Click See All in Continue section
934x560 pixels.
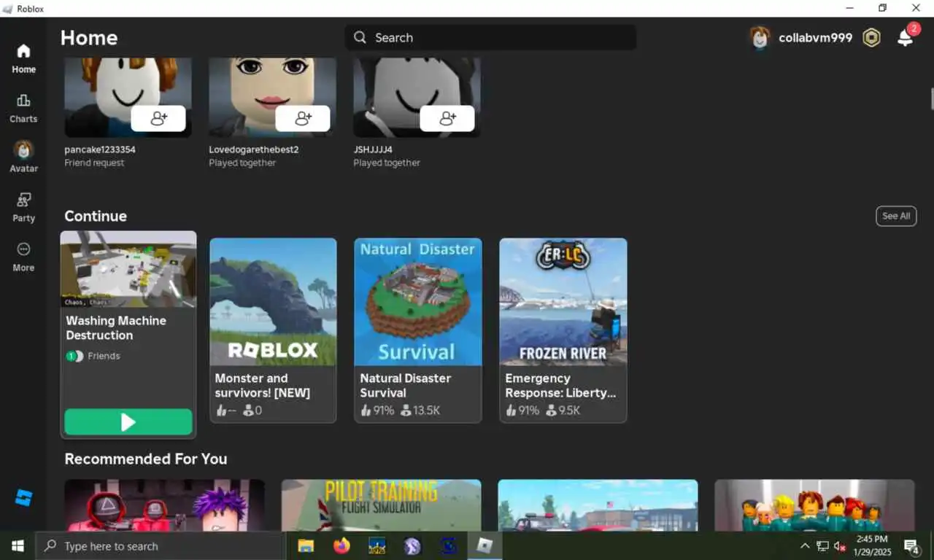point(896,216)
